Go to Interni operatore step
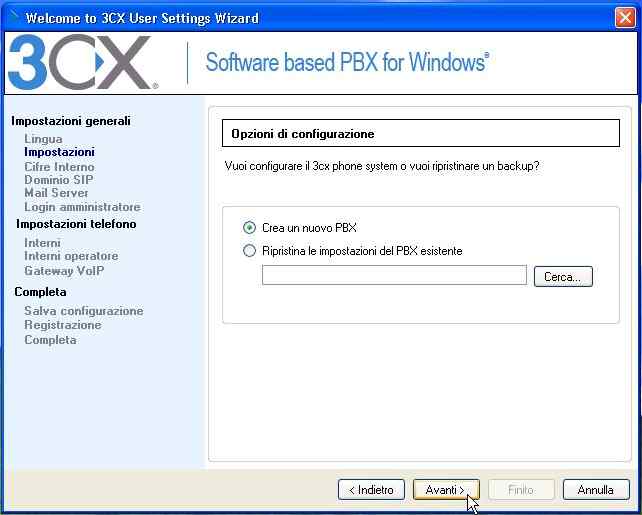642x515 pixels. (x=71, y=256)
